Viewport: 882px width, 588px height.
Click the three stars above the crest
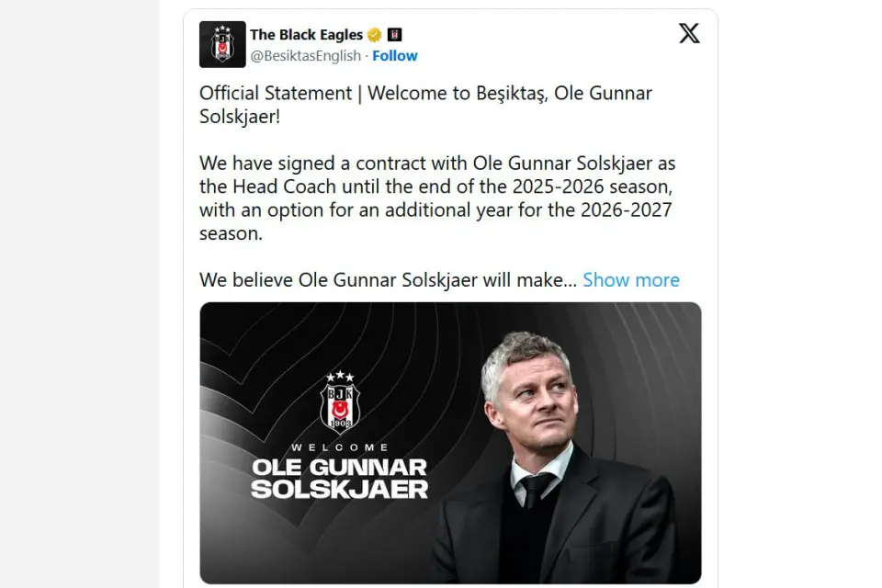340,375
